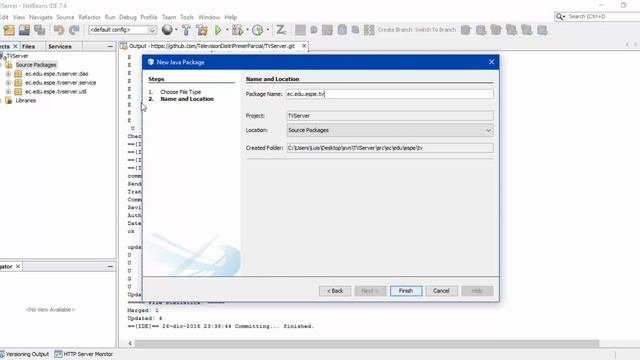Open the Refactor menu
Image resolution: width=640 pixels, height=360 pixels.
coord(89,17)
